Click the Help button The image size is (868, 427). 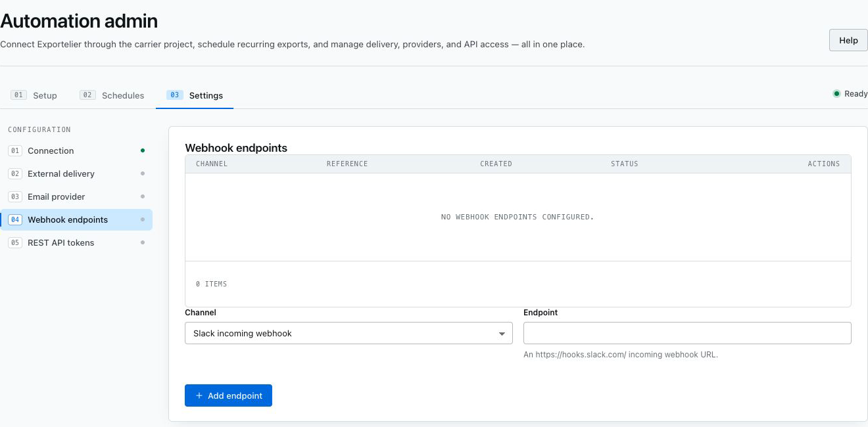pos(848,40)
